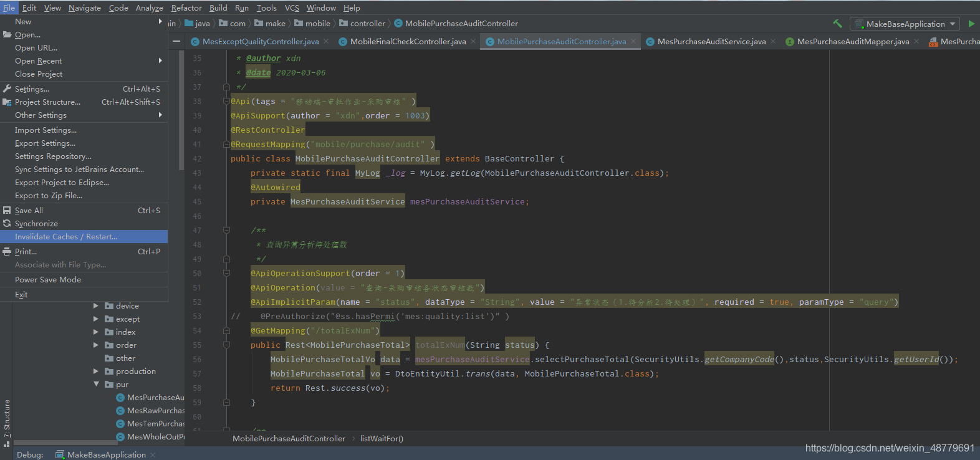Expand the except folder in project tree
This screenshot has width=980, height=460.
point(96,319)
